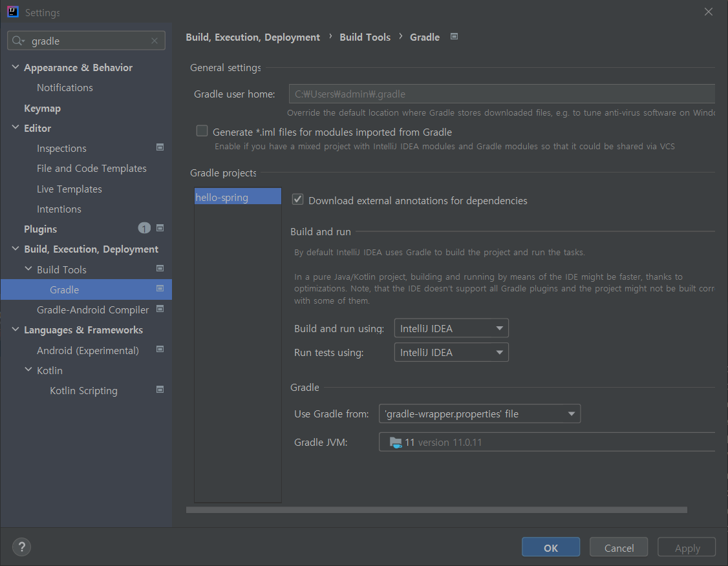Click Build Tools breadcrumb
The height and width of the screenshot is (566, 728).
point(365,37)
